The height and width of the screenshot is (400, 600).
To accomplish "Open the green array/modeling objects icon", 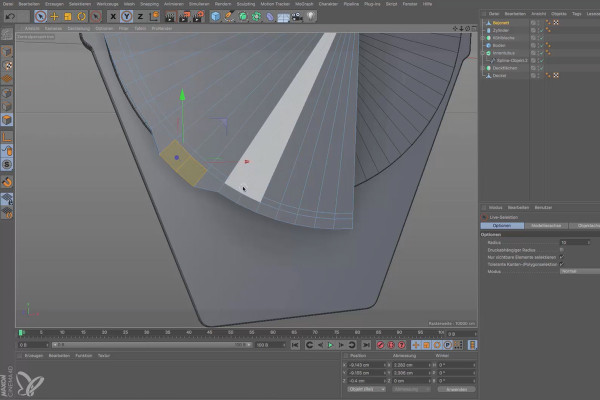I will tap(256, 16).
